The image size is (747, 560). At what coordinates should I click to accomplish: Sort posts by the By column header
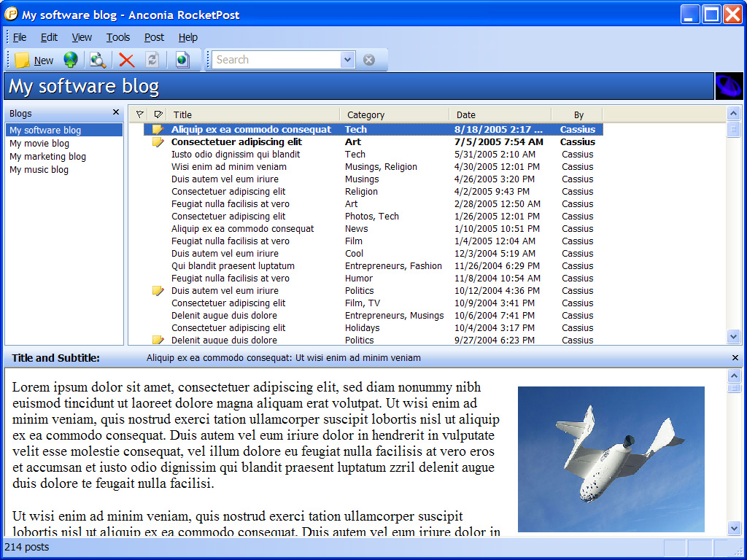578,114
